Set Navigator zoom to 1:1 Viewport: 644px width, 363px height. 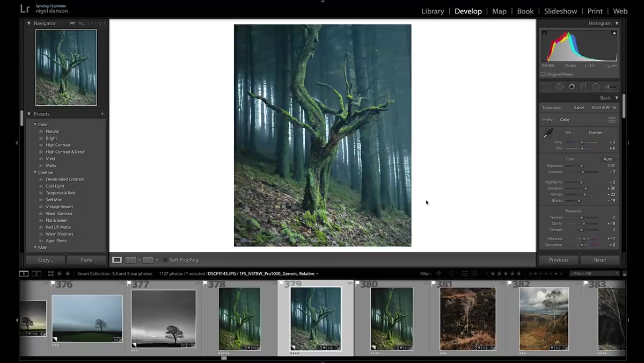coord(90,23)
